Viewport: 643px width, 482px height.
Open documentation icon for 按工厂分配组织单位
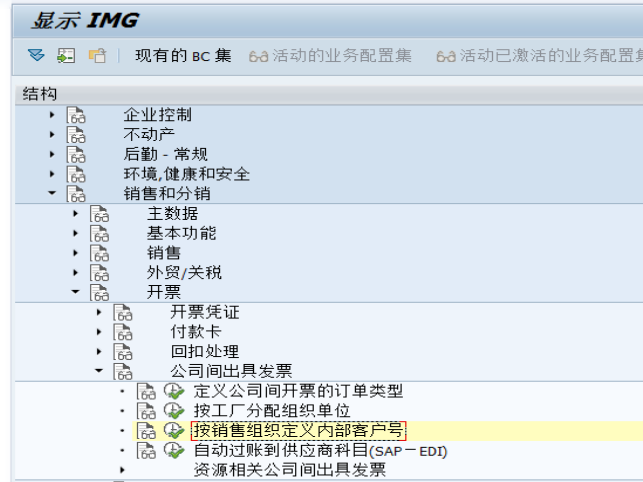[146, 411]
